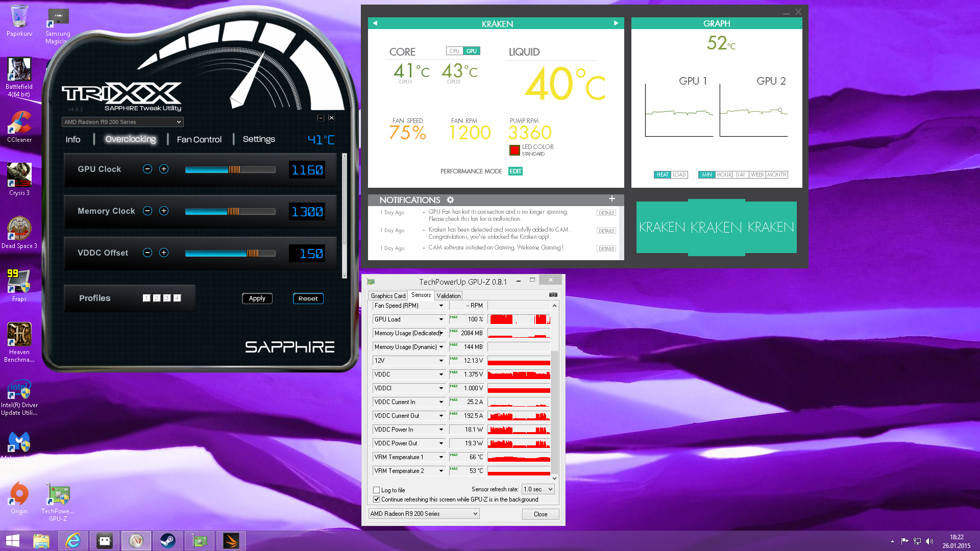The width and height of the screenshot is (980, 551).
Task: Reset TRIXX overclock settings
Action: click(x=308, y=298)
